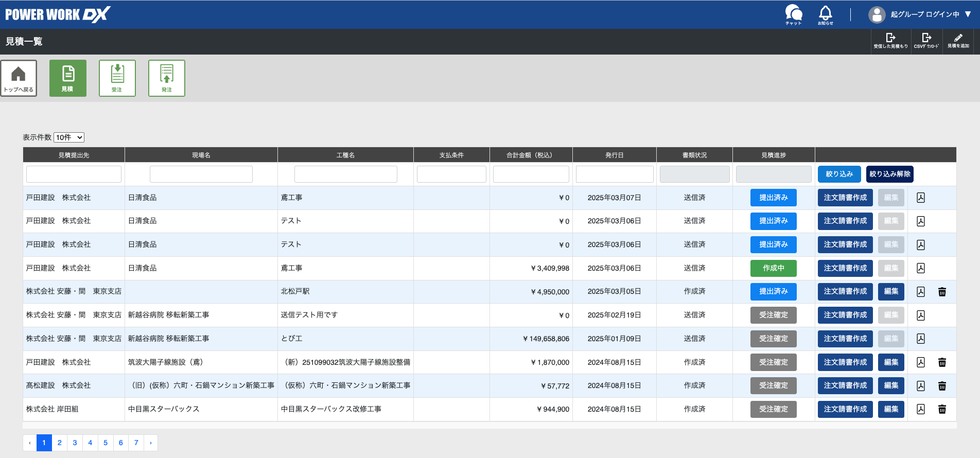Click the 現場名 filter input field
Screen dimensions: 980x458
click(x=201, y=174)
